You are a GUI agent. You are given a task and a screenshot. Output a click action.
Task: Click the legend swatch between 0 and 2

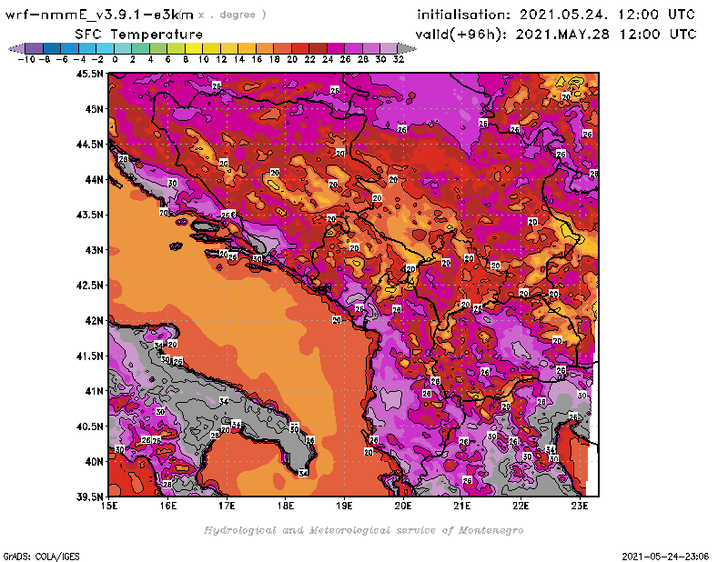pyautogui.click(x=123, y=48)
